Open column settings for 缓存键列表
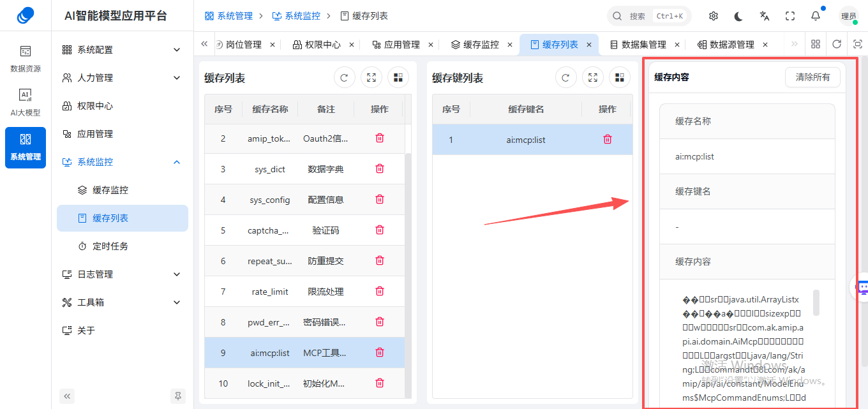 tap(619, 78)
